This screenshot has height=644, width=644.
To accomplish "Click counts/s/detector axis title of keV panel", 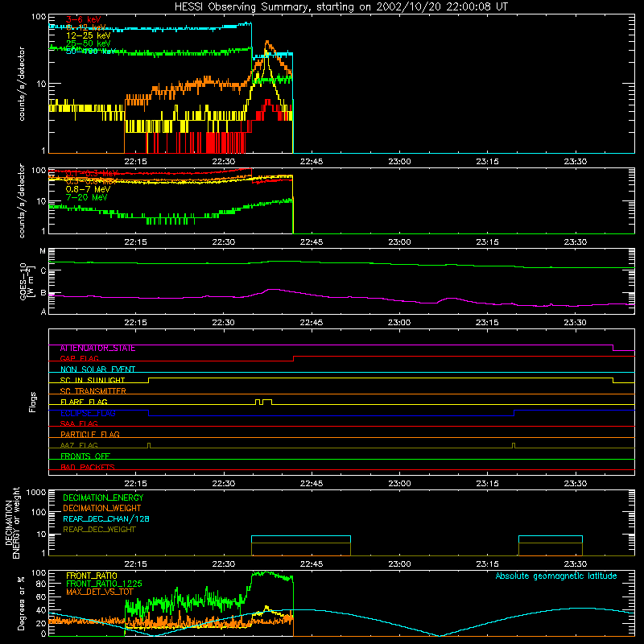I will [x=22, y=84].
